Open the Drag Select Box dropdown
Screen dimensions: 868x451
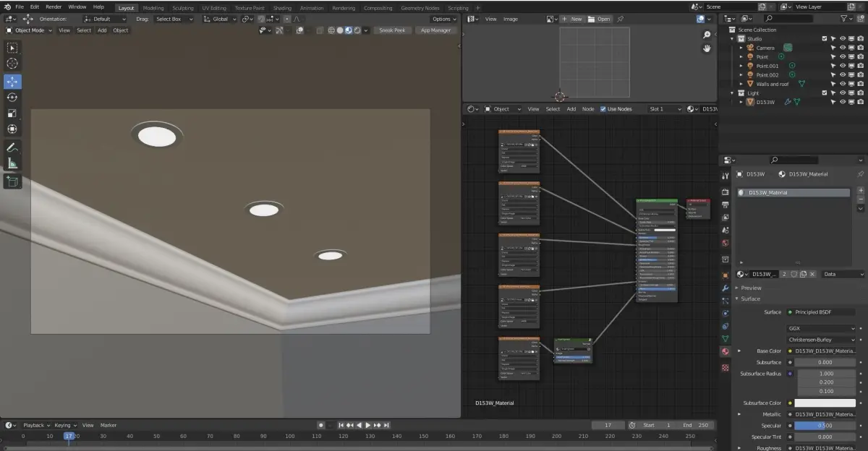click(x=174, y=19)
